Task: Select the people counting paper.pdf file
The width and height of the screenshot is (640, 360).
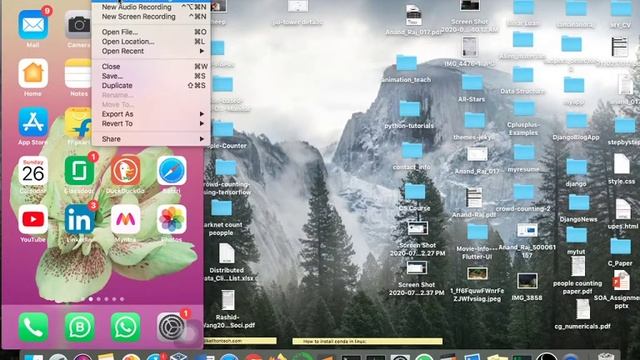Action: [578, 266]
